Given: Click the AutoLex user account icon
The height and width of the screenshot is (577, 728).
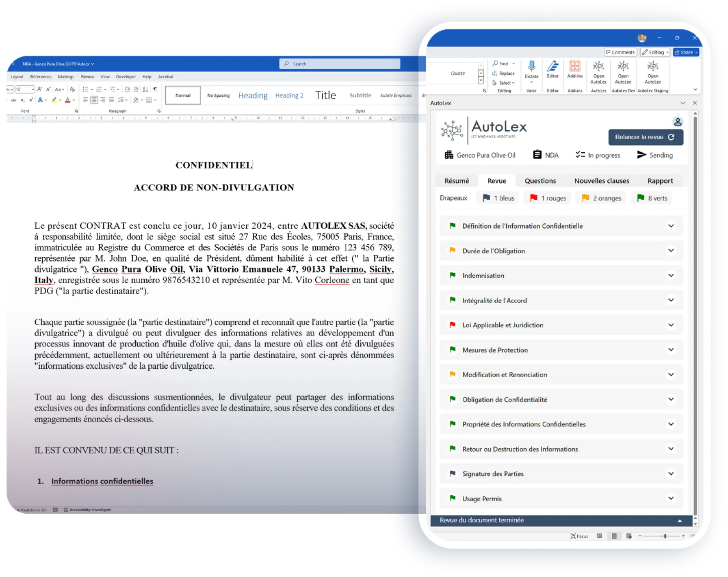Looking at the screenshot, I should point(678,121).
